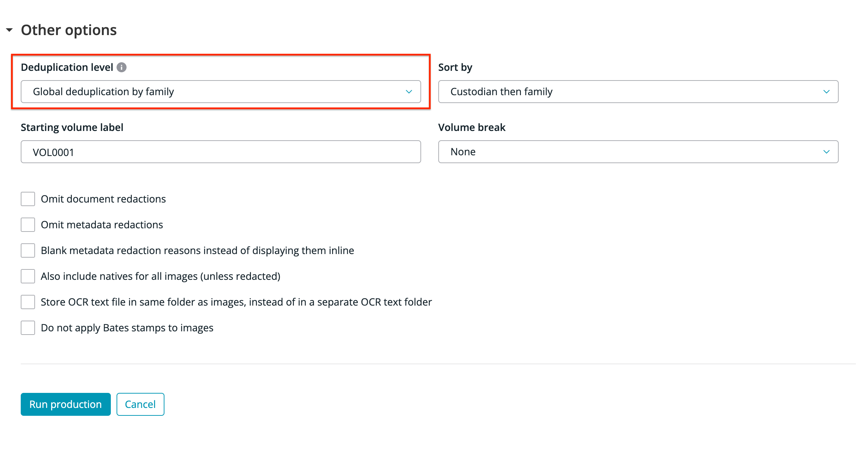Click the Volume break label
Viewport: 868px width, 453px height.
pyautogui.click(x=472, y=127)
